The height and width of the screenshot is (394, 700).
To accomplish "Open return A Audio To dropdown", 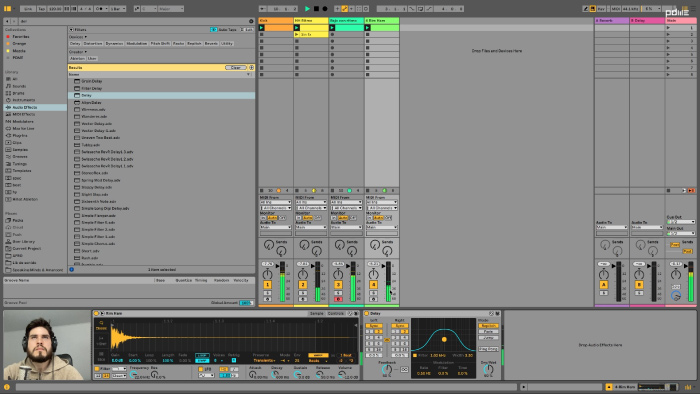I will 612,228.
